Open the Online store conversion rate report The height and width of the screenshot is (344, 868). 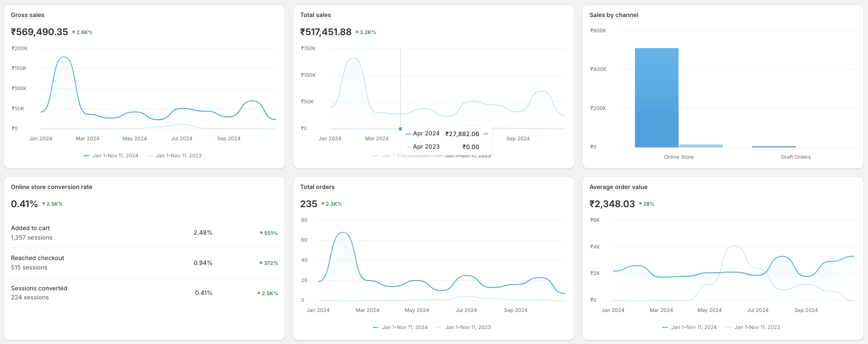pyautogui.click(x=51, y=187)
